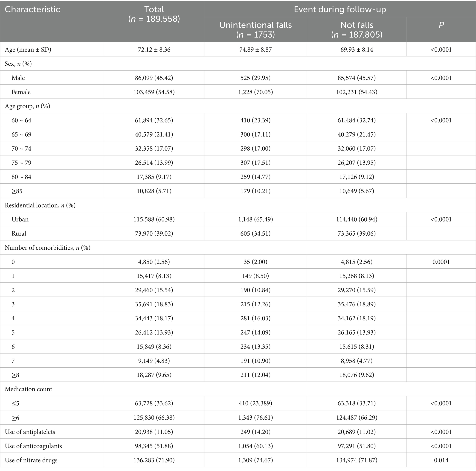The width and height of the screenshot is (476, 471).
Task: Select the Total (n = 189,558) header
Action: pos(154,14)
